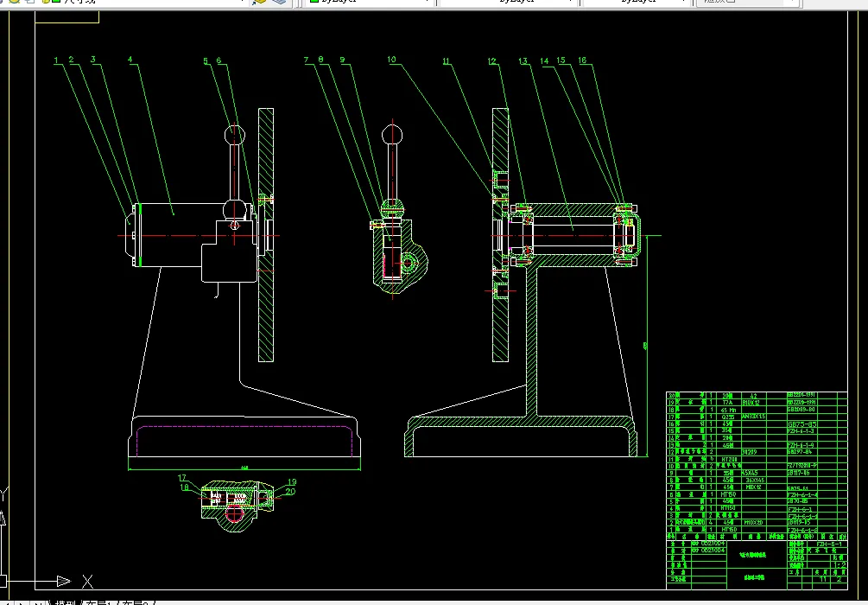
Task: Click 'GB297-84' standard cell in row 12
Action: tap(801, 451)
